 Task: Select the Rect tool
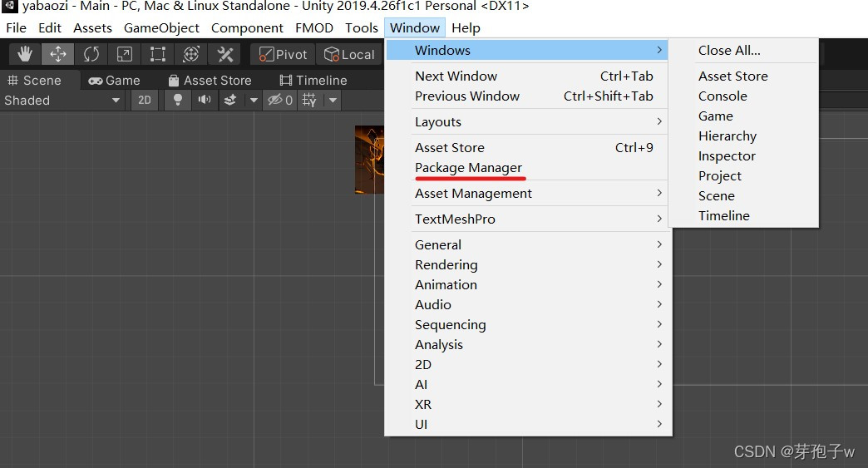(x=158, y=54)
